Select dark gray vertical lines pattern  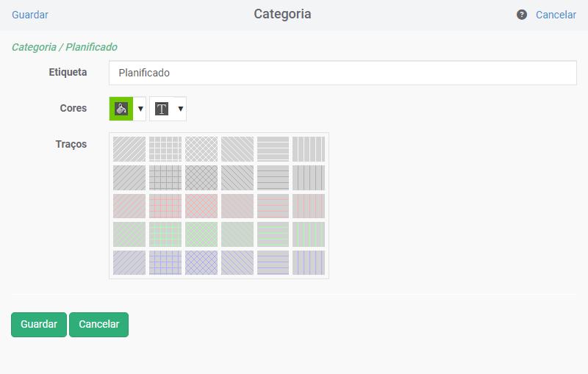coord(309,178)
